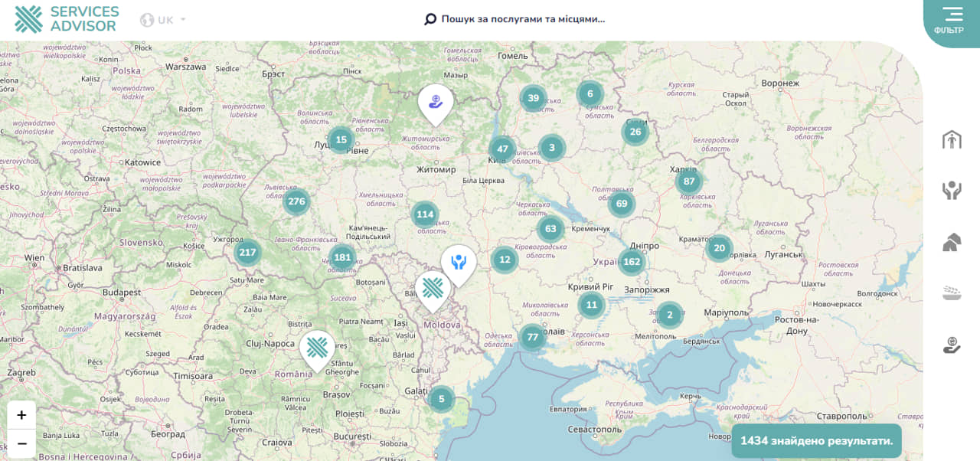
Task: Click the map pin in Zhytomyr oblast
Action: (x=436, y=102)
